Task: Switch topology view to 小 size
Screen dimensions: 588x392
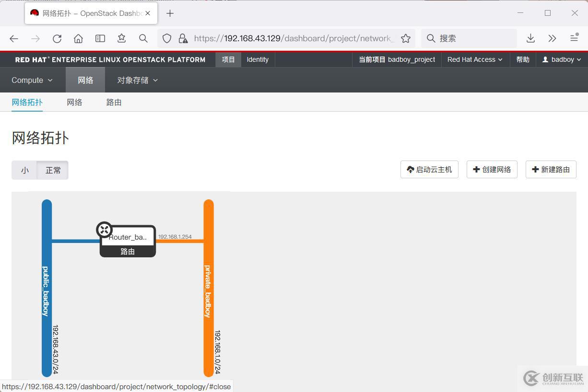Action: point(24,170)
